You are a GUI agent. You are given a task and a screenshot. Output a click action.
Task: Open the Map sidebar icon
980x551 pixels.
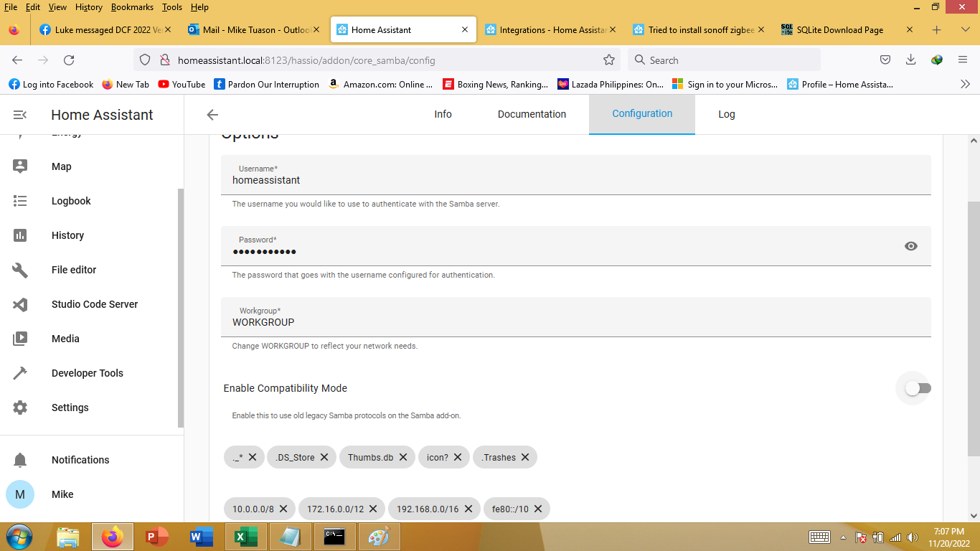click(20, 166)
